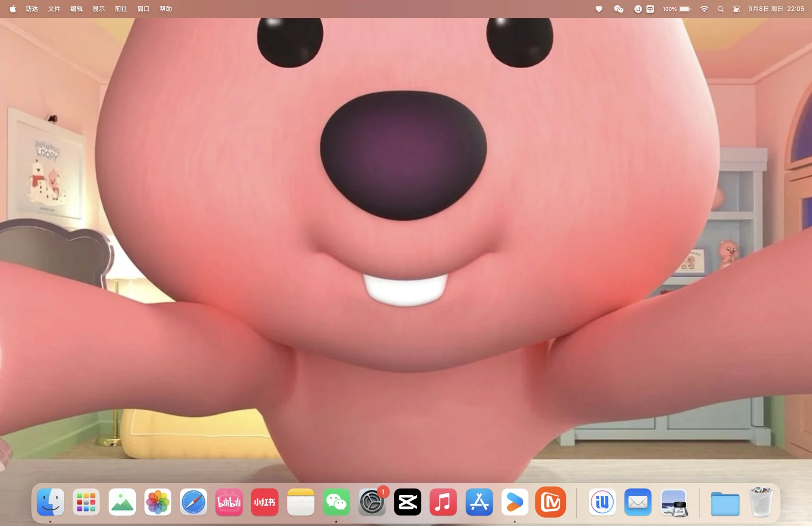Open Safari browser in the Dock
Screen dimensions: 812x526
coord(194,502)
